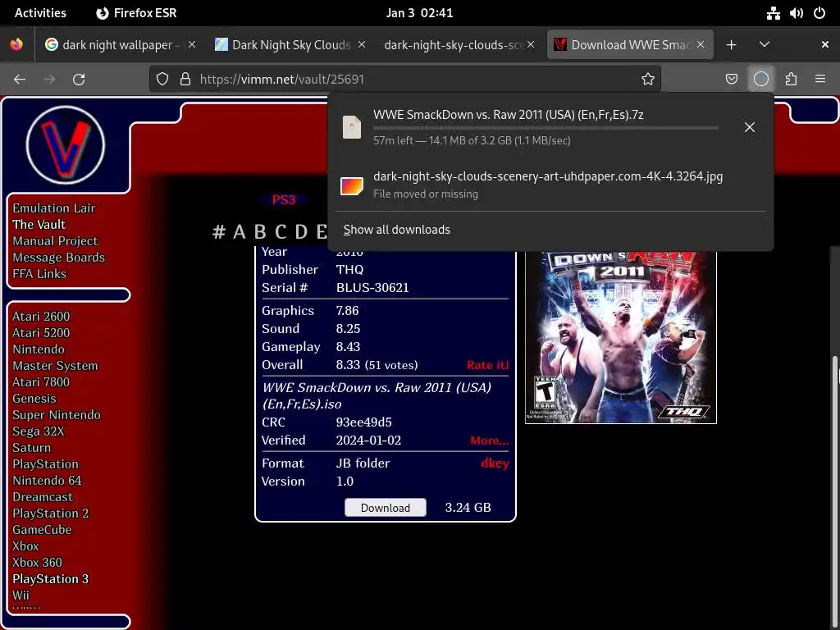Screen dimensions: 840x630
Task: Close the Dark Night Sky Clouds tab
Action: tap(362, 44)
